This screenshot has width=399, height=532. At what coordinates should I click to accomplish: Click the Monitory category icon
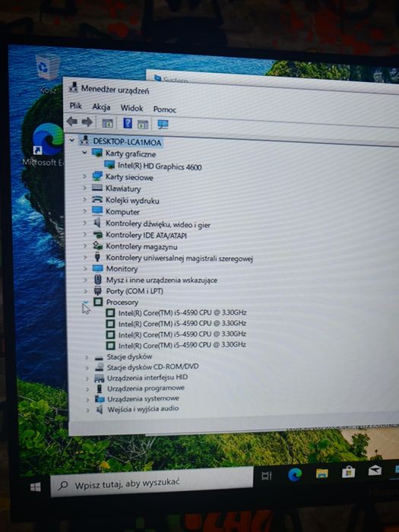click(x=98, y=268)
